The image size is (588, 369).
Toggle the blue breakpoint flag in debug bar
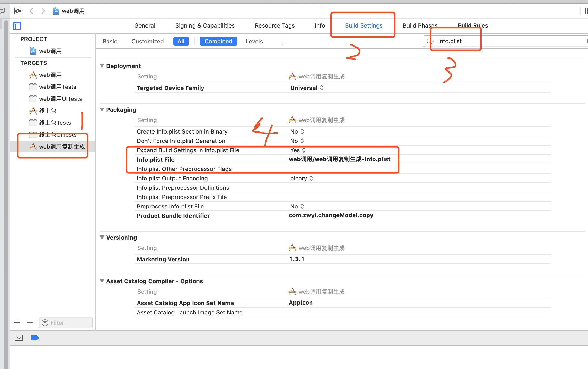[35, 338]
